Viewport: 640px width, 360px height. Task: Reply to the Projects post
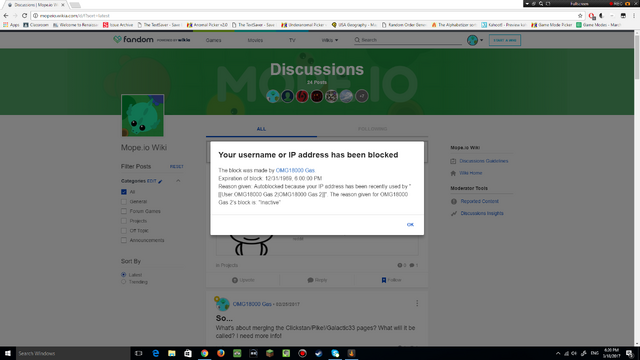tap(317, 280)
